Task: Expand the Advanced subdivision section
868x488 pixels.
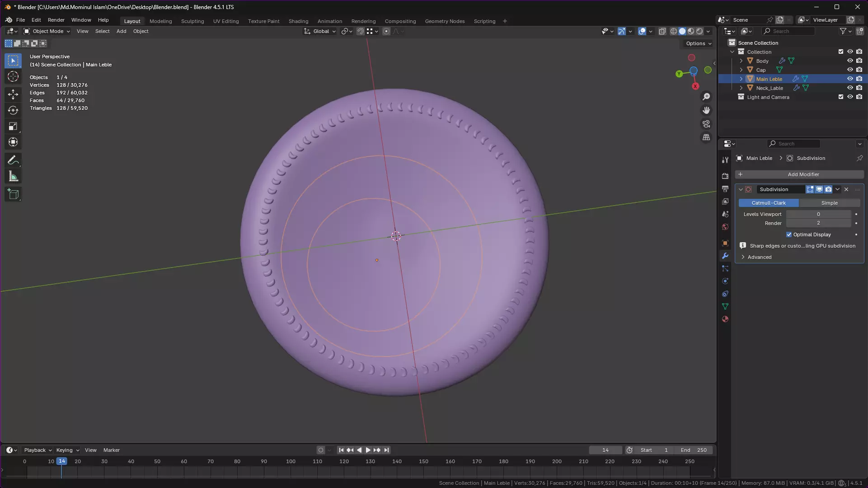Action: [759, 257]
